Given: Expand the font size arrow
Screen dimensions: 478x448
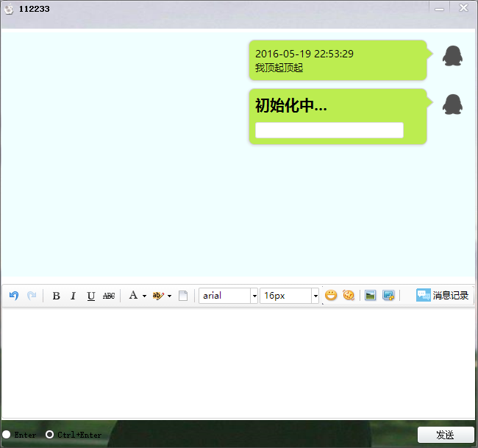Looking at the screenshot, I should click(x=315, y=296).
